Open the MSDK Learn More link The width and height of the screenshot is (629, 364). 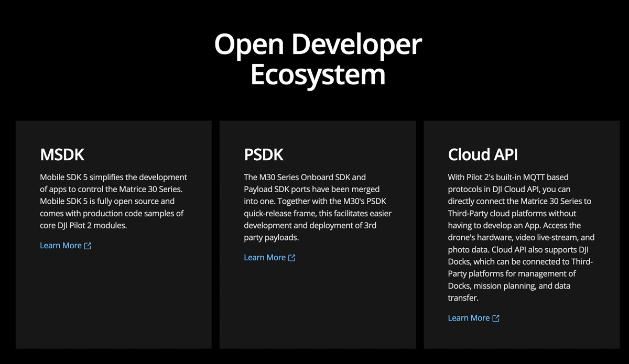click(66, 246)
